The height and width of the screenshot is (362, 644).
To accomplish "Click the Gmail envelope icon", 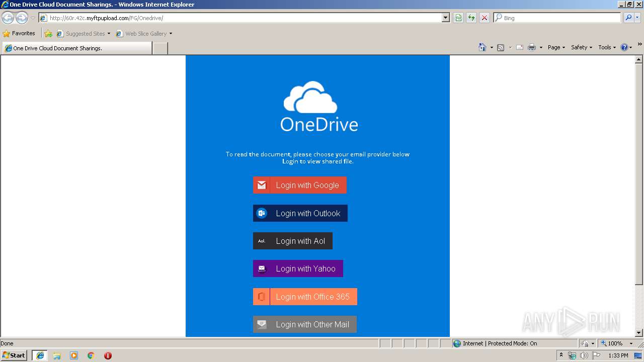I will [x=262, y=185].
